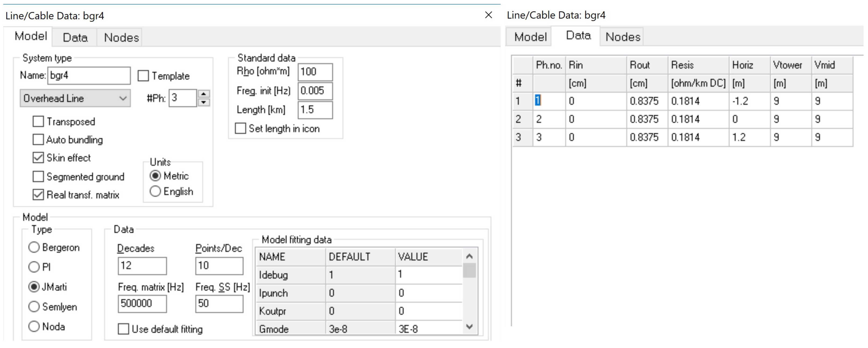Decrease #Ph with the down spinner arrow
This screenshot has height=348, width=868.
(x=204, y=102)
